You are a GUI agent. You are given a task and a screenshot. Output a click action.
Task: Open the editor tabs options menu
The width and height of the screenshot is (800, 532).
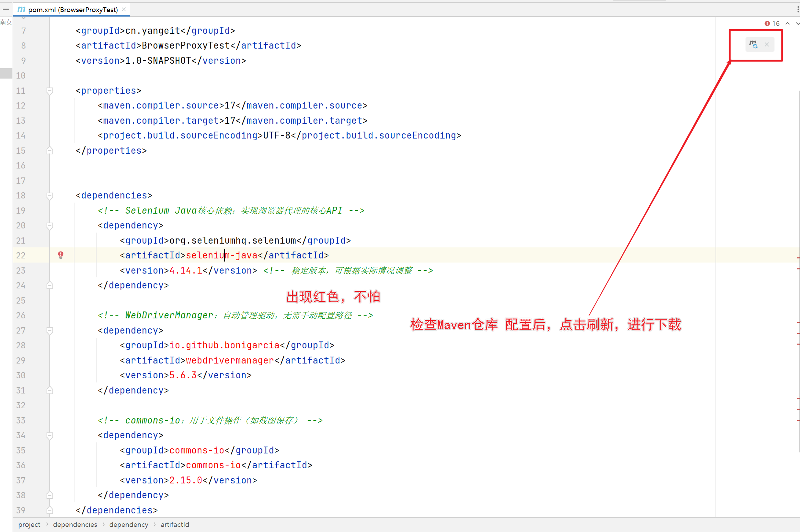click(798, 9)
